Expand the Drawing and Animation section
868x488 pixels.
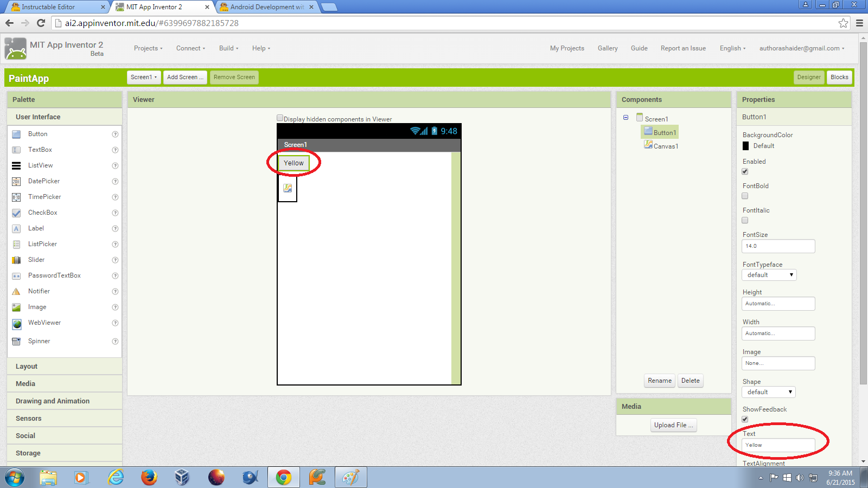65,401
